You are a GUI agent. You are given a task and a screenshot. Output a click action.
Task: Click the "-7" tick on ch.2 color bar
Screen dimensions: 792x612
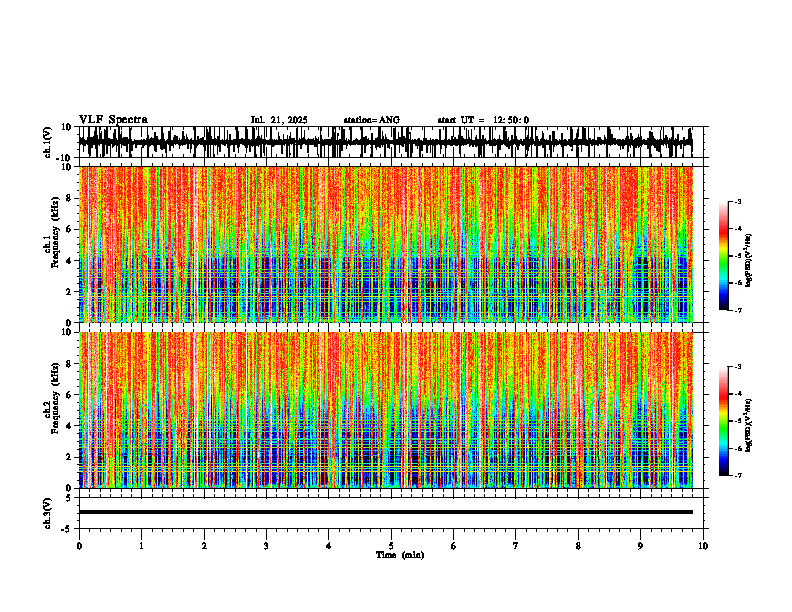pos(738,476)
